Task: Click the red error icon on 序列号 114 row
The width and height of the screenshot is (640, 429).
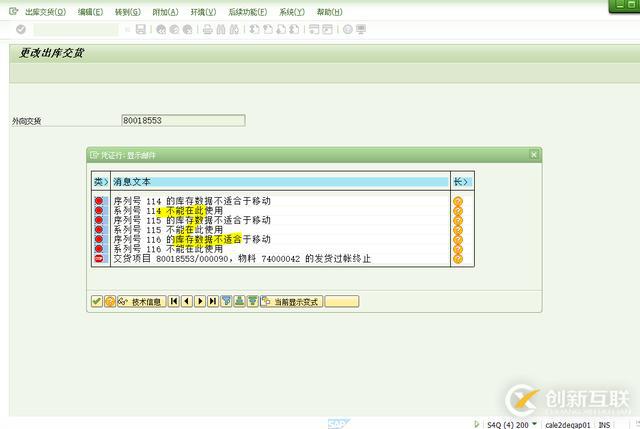Action: coord(99,201)
